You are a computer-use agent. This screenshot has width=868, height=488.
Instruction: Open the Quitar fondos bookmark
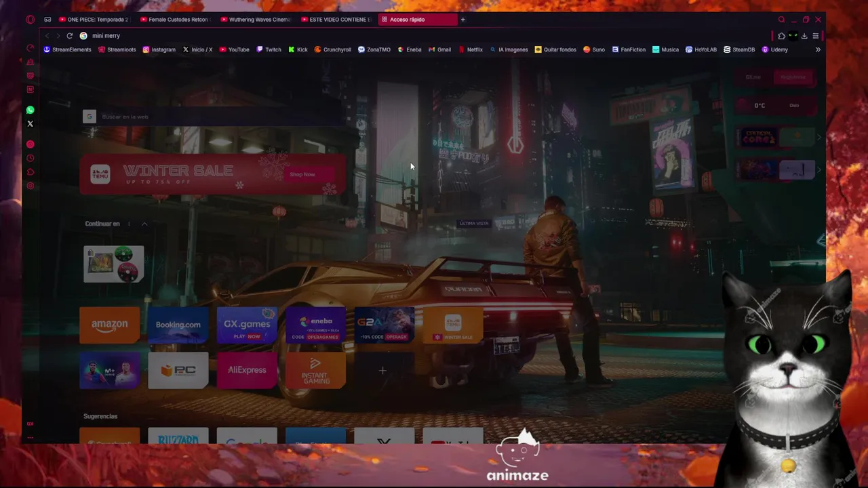click(555, 49)
